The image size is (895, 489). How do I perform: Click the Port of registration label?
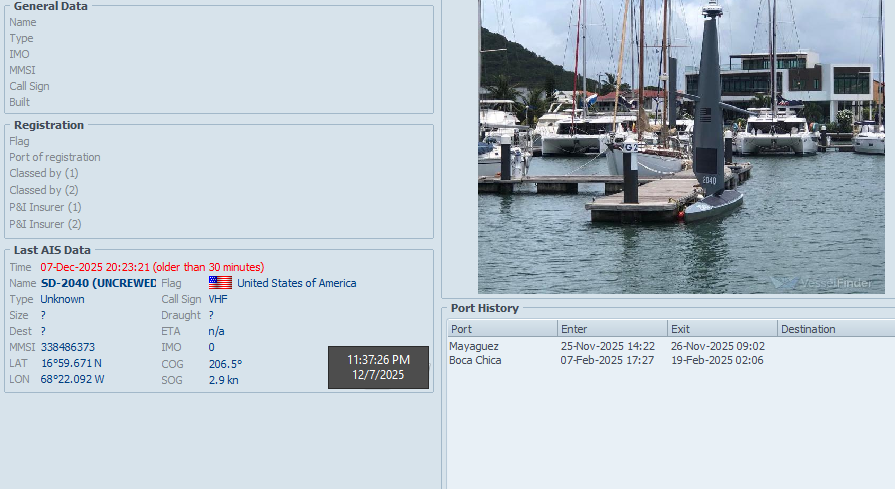click(x=55, y=157)
